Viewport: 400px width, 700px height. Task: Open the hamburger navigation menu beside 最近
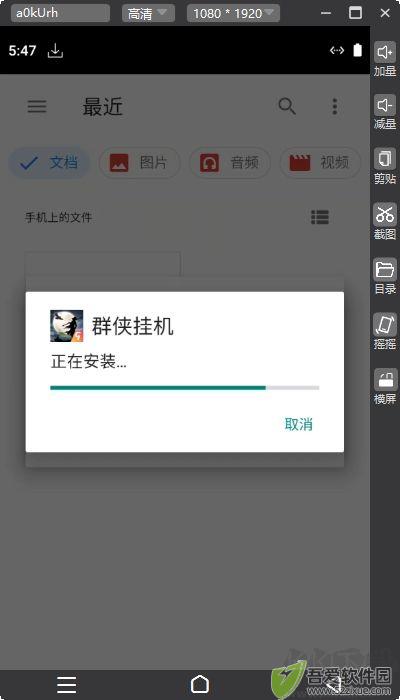tap(37, 107)
